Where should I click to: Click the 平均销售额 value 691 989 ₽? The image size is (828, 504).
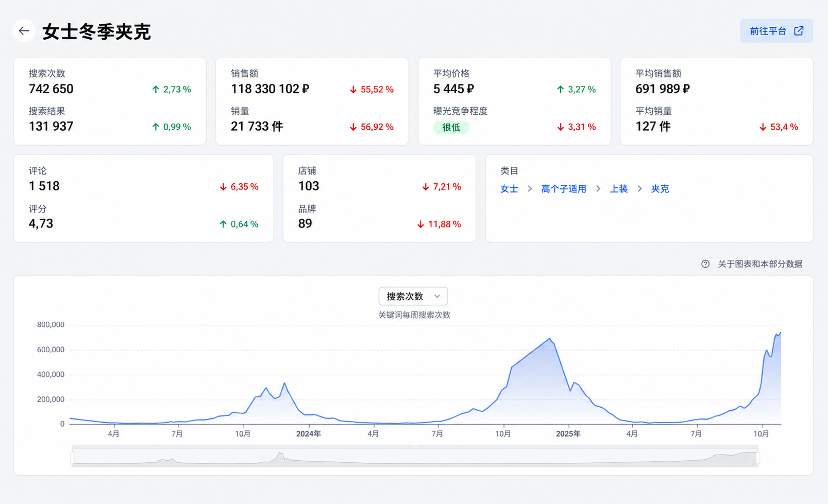tap(662, 89)
